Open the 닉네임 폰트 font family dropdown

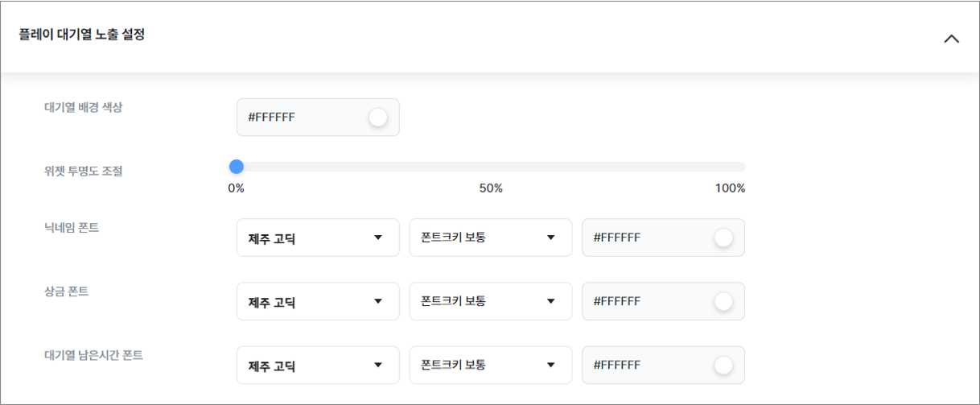pyautogui.click(x=318, y=238)
